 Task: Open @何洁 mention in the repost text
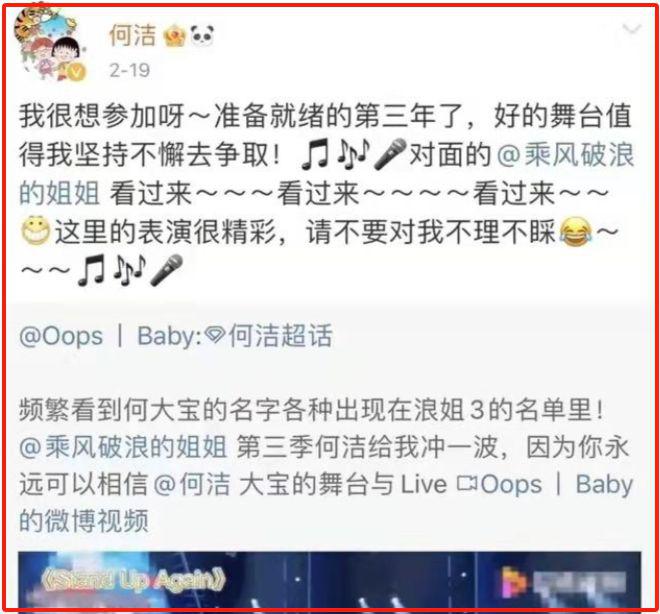(x=192, y=484)
